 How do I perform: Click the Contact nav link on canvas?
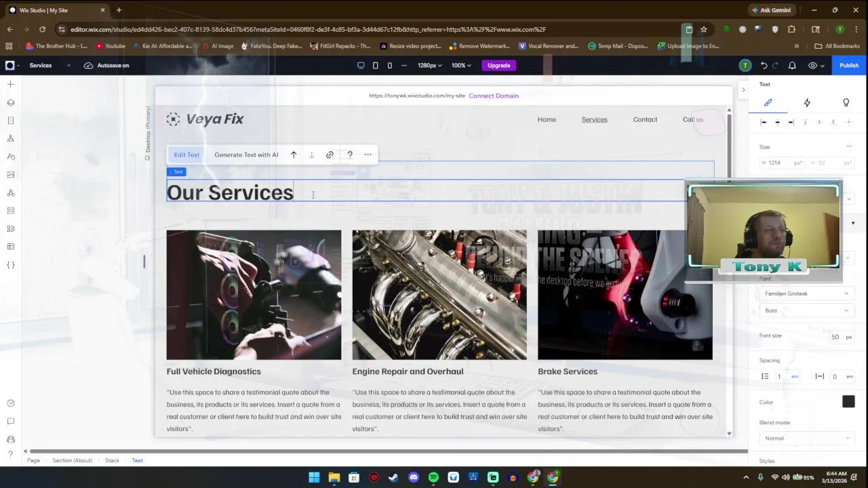coord(645,119)
